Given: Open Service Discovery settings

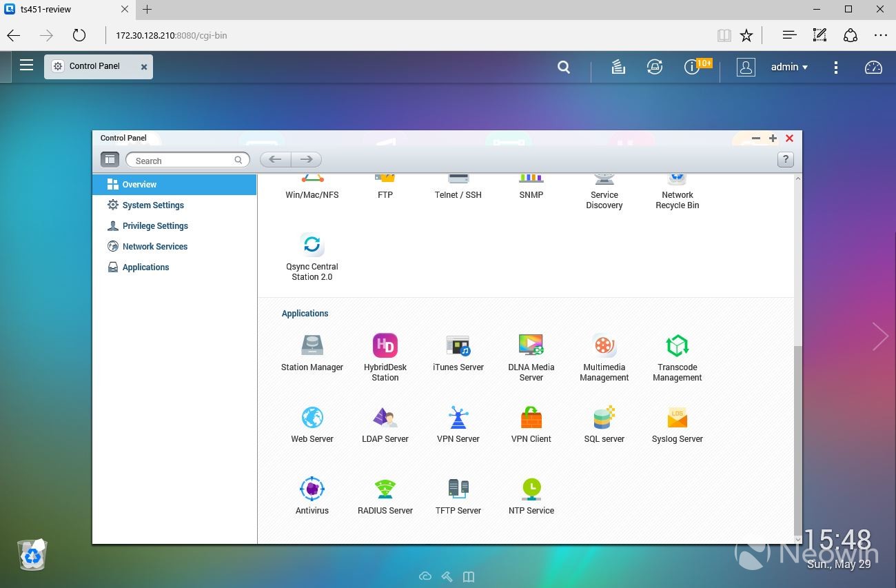Looking at the screenshot, I should point(604,193).
